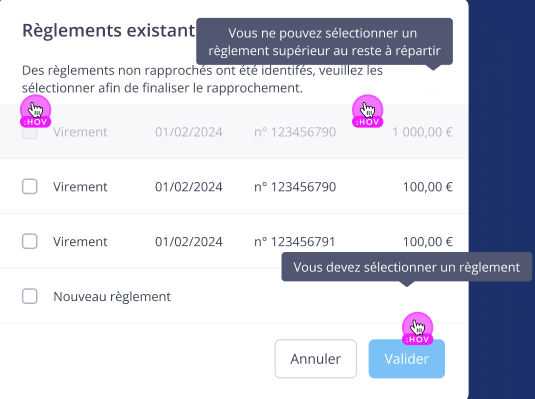This screenshot has width=535, height=399.
Task: Click the hover pointer icon near 1 000,00 €
Action: (x=367, y=111)
